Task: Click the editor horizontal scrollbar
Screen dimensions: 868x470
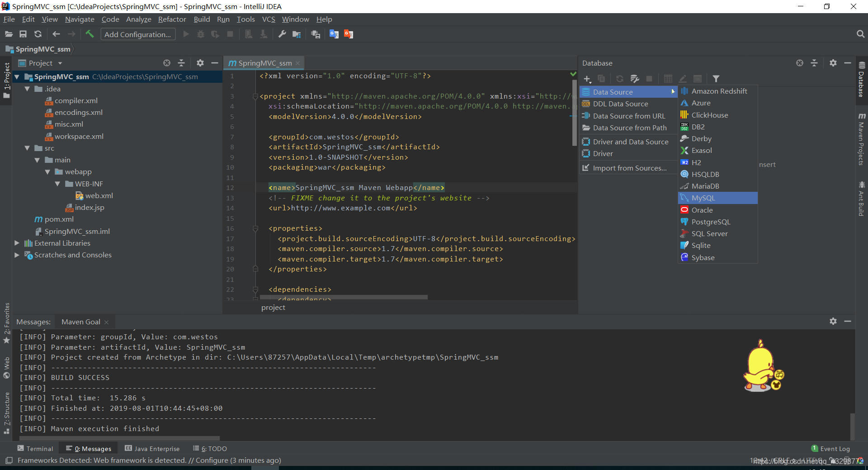Action: 344,297
